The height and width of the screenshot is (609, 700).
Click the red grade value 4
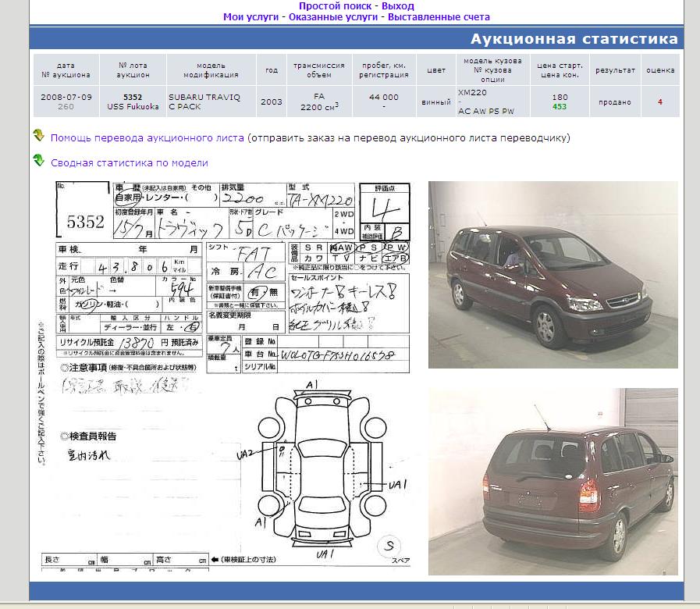coord(660,101)
